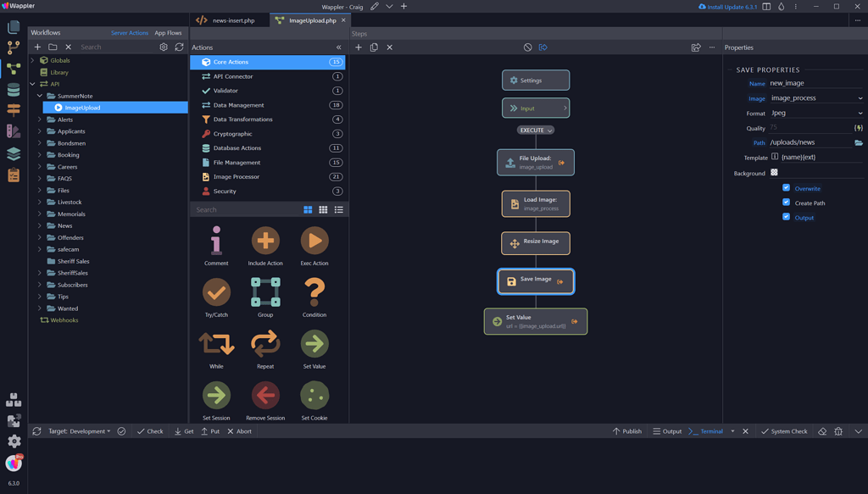Refresh the Workflows tree
Image resolution: width=868 pixels, height=494 pixels.
[180, 47]
